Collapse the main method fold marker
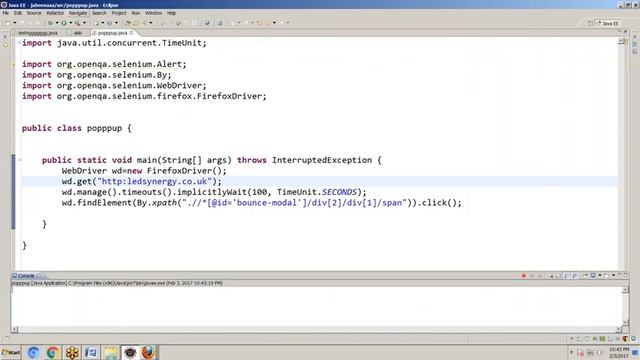The width and height of the screenshot is (640, 360). tap(19, 160)
